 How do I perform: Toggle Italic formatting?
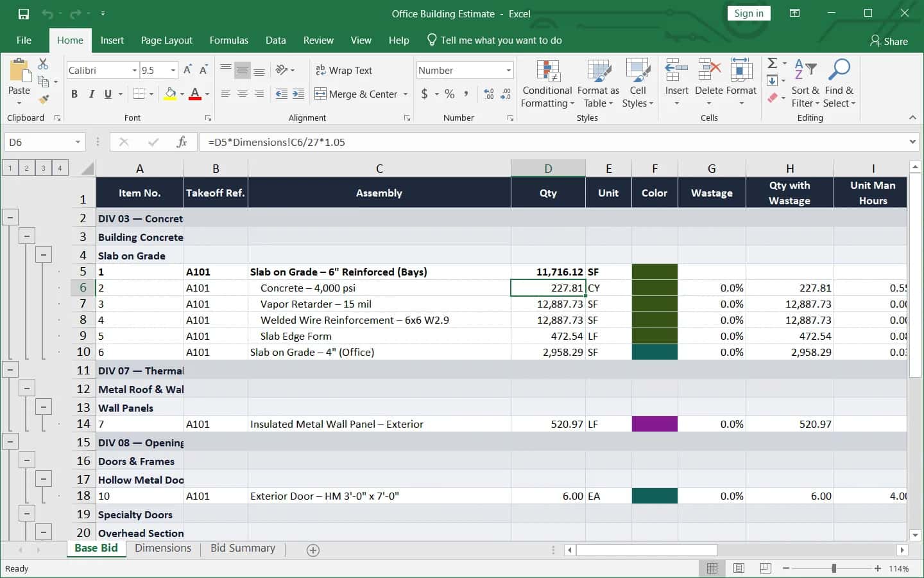tap(91, 94)
